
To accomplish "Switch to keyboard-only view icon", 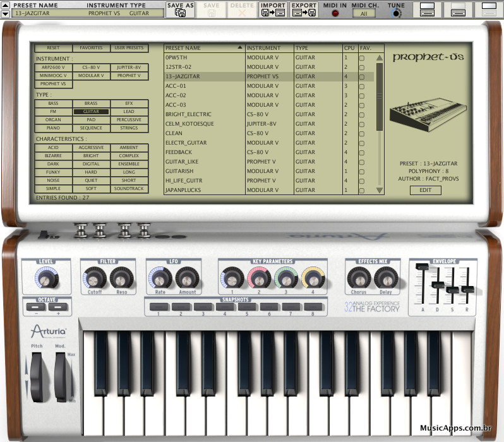I will (458, 9).
